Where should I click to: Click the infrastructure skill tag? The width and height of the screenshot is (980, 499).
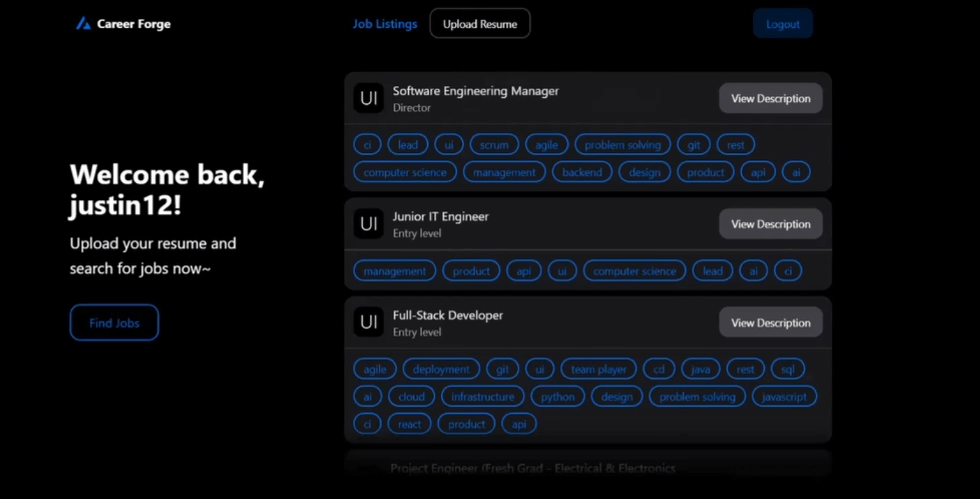(x=482, y=396)
